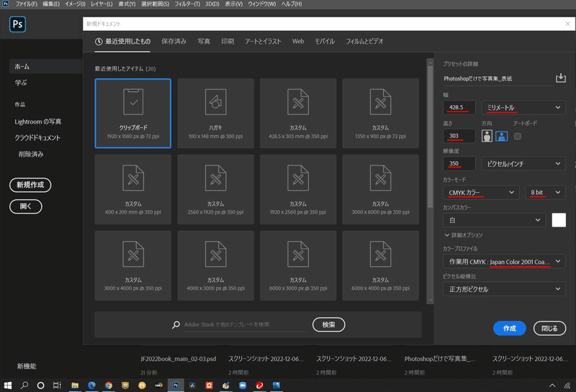Save the preset with the download icon

coord(561,78)
